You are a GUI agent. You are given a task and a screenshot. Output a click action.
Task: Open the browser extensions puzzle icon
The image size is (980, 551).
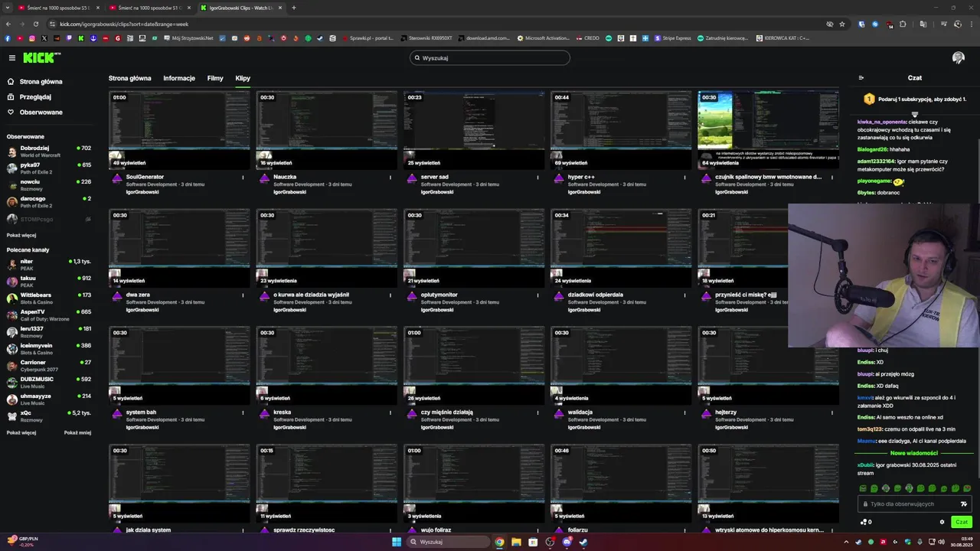click(903, 24)
